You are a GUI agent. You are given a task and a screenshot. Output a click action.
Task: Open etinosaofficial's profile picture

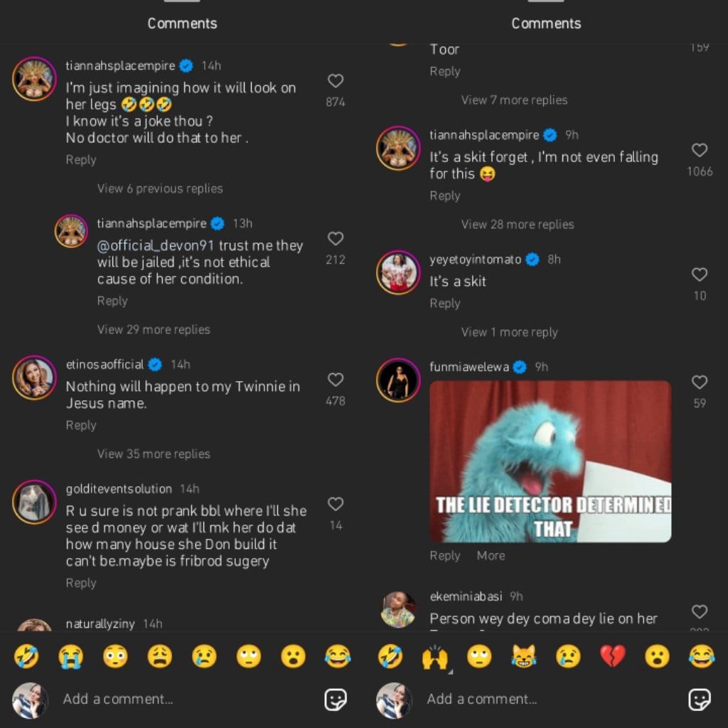(34, 378)
